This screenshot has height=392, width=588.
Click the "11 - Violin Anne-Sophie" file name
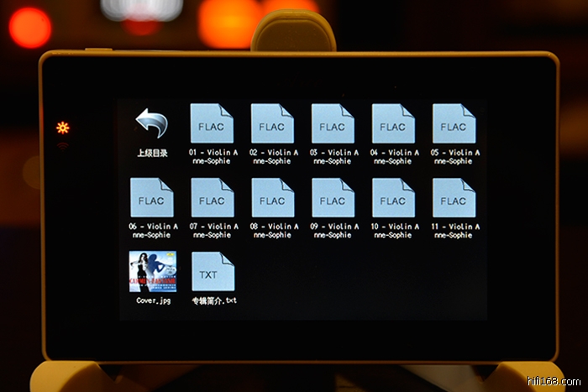tap(455, 231)
